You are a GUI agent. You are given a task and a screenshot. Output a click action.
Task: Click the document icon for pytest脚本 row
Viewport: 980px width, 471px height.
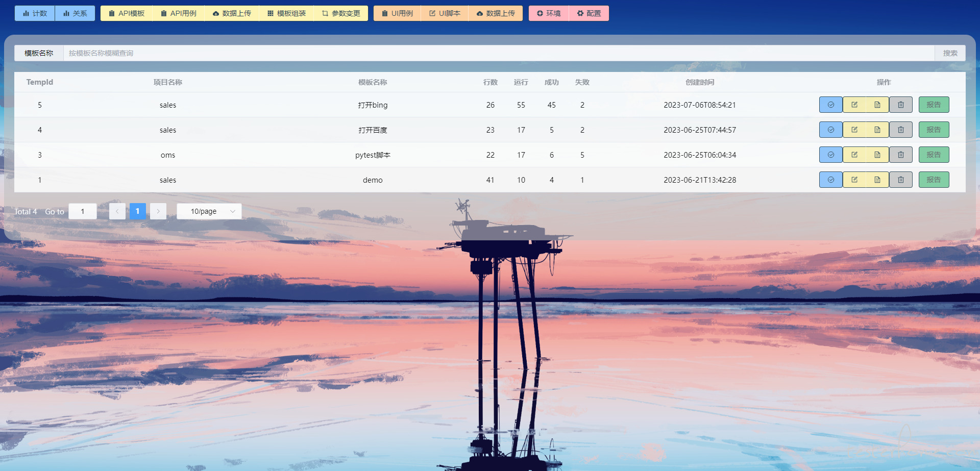(877, 155)
